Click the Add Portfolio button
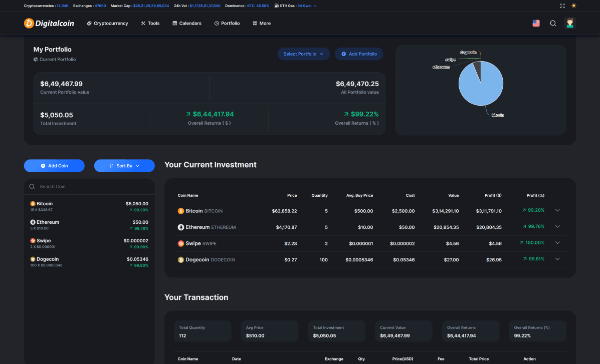Viewport: 600px width, 364px height. [359, 54]
